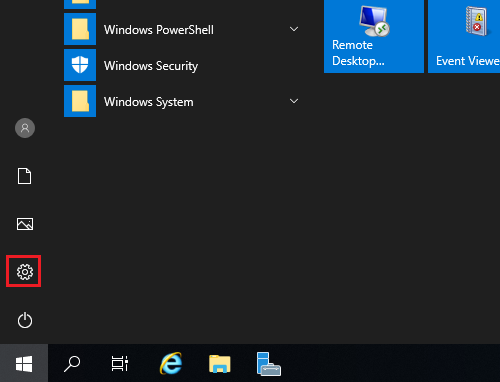Viewport: 500px width, 382px height.
Task: Launch Internet Explorer from the taskbar
Action: click(171, 363)
